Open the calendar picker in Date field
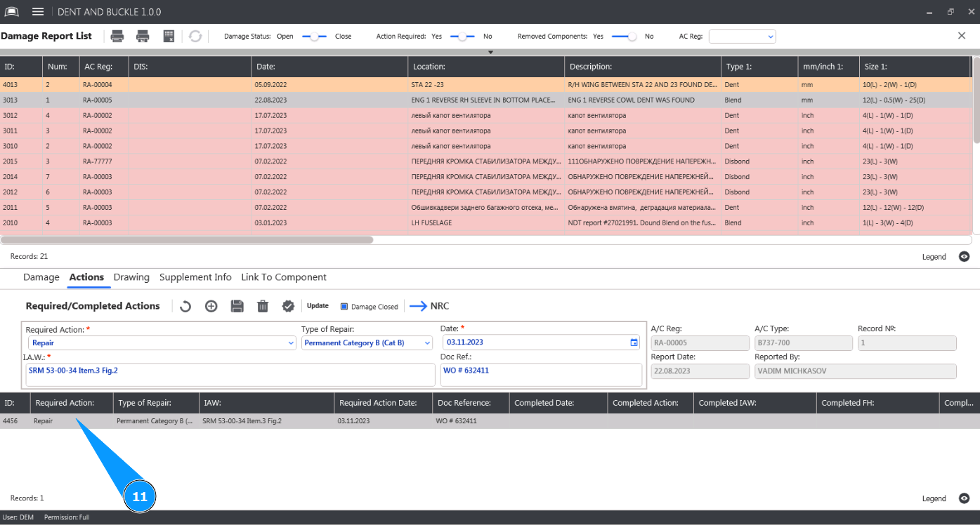The image size is (980, 525). point(634,343)
